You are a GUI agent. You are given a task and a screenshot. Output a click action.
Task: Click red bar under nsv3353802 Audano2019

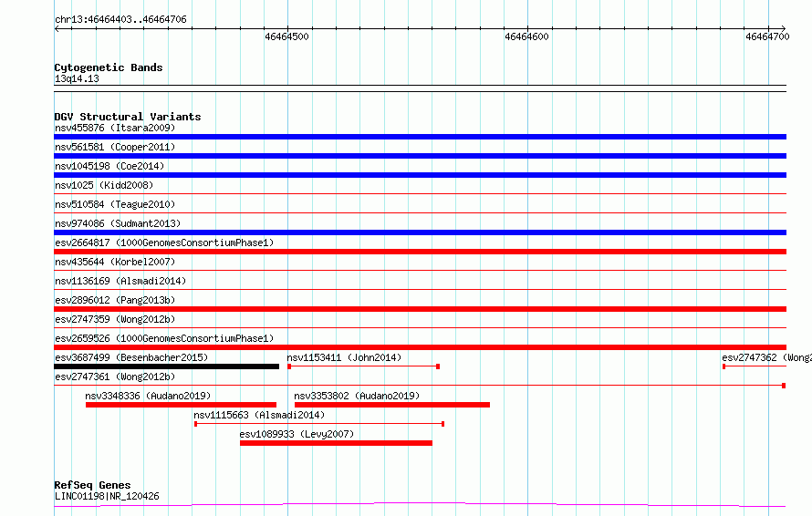tap(392, 405)
